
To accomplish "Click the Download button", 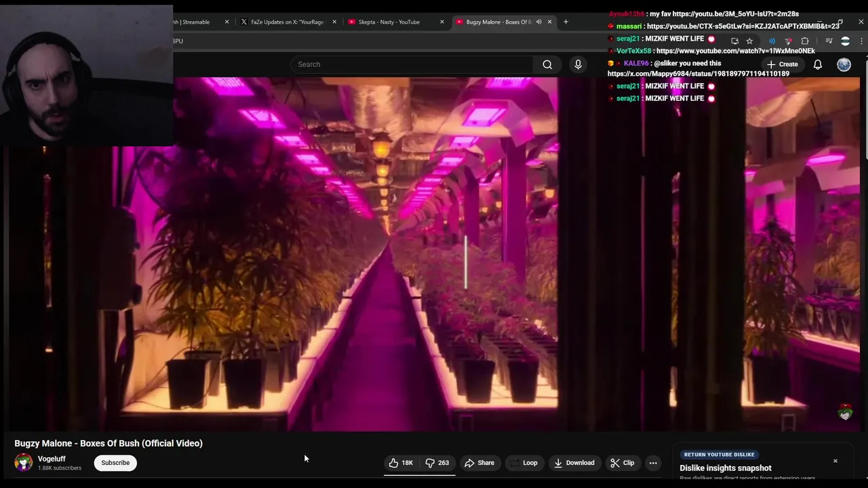I will pos(574,463).
